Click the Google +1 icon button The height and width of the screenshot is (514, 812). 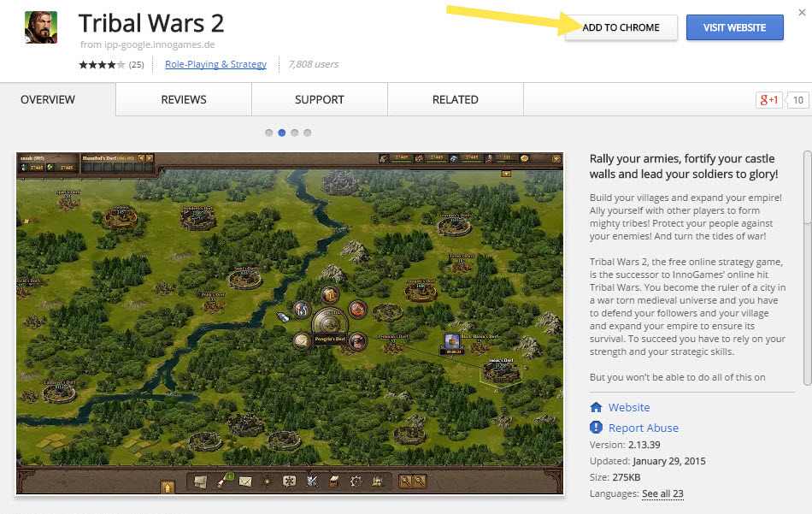[768, 99]
